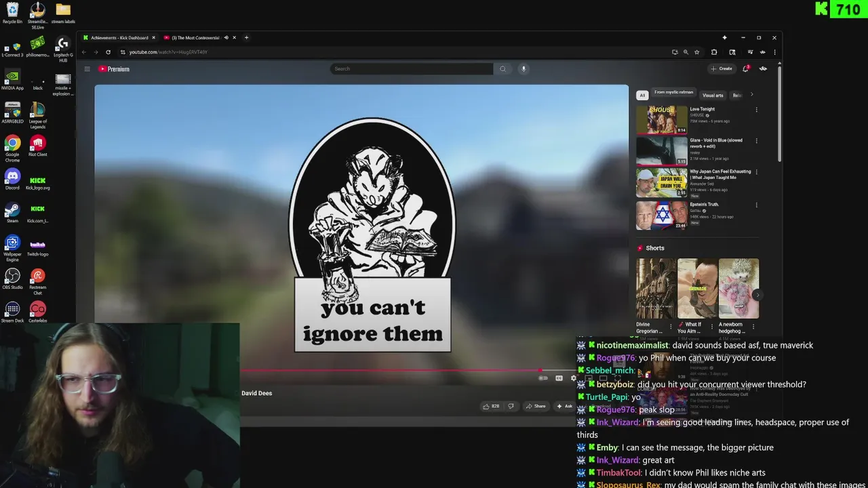868x488 pixels.
Task: Click the YouTube search magnifier button
Action: click(x=502, y=68)
